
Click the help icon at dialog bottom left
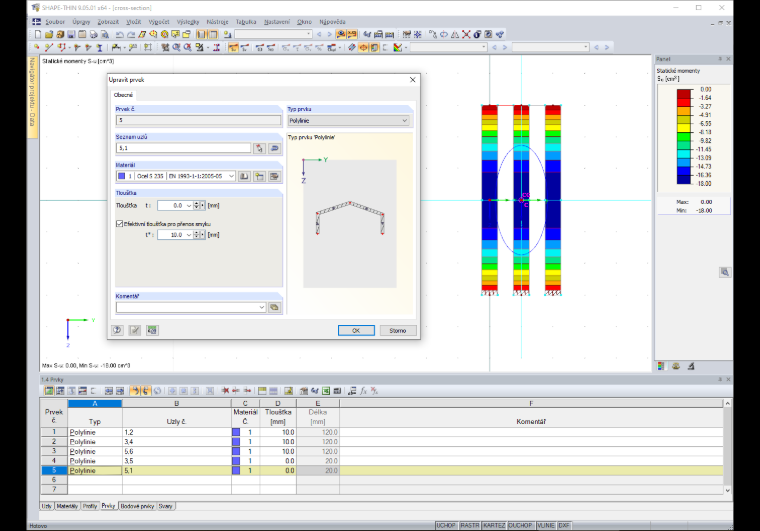[117, 330]
